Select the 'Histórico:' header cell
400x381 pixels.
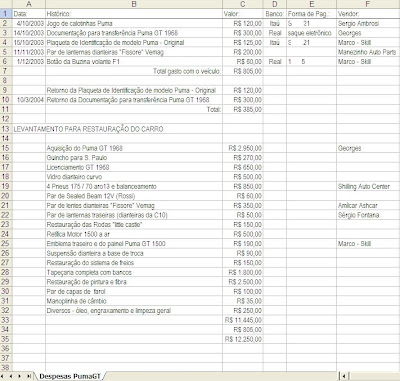click(134, 14)
